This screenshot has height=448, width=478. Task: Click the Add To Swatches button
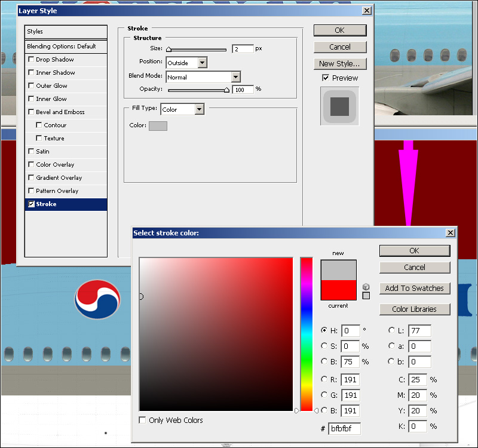point(414,288)
